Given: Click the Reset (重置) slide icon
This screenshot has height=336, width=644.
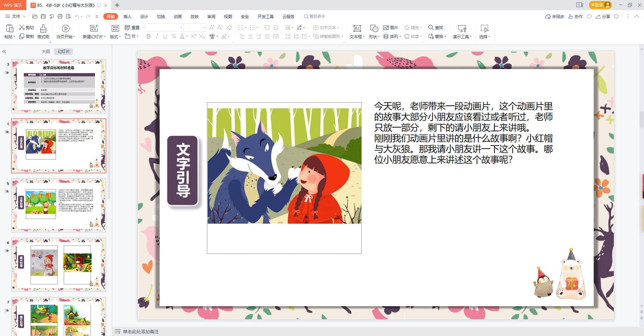Looking at the screenshot, I should 127,27.
